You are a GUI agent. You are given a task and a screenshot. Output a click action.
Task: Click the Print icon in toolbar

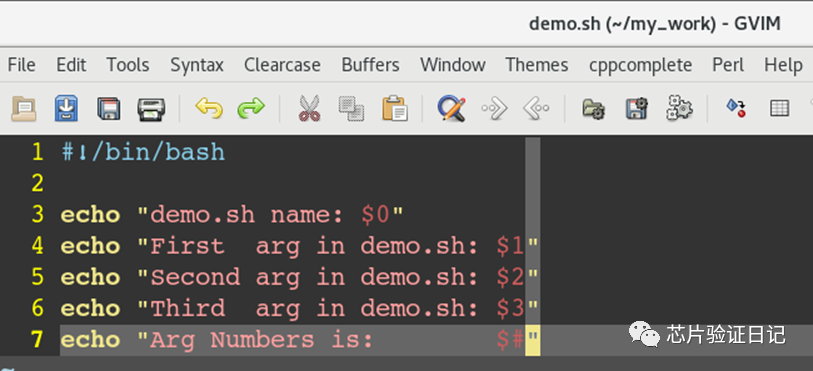(151, 109)
